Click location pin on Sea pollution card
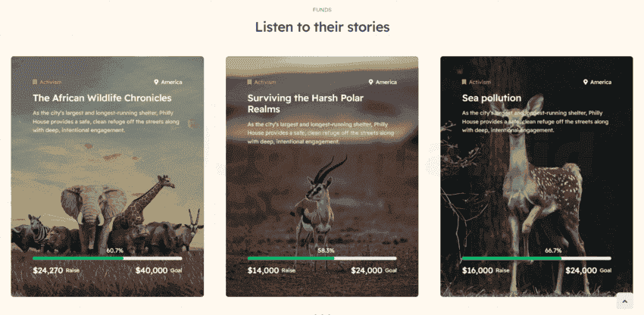Viewport: 644px width, 315px height. click(585, 82)
